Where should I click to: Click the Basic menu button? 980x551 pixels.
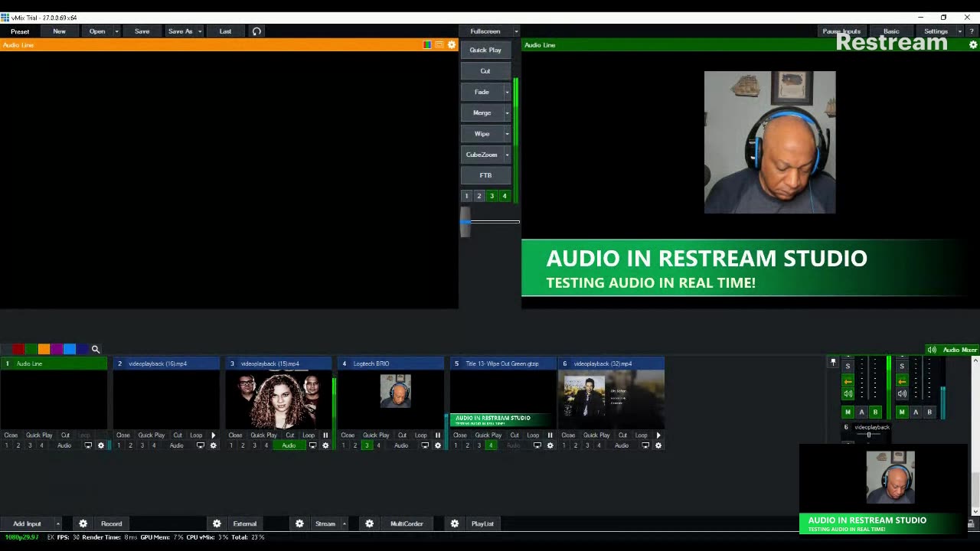(x=891, y=31)
